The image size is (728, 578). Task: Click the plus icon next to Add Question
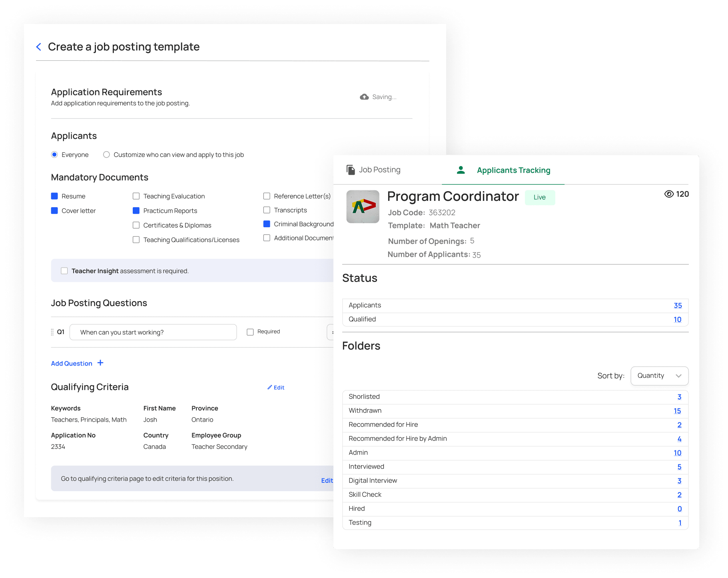pos(100,363)
